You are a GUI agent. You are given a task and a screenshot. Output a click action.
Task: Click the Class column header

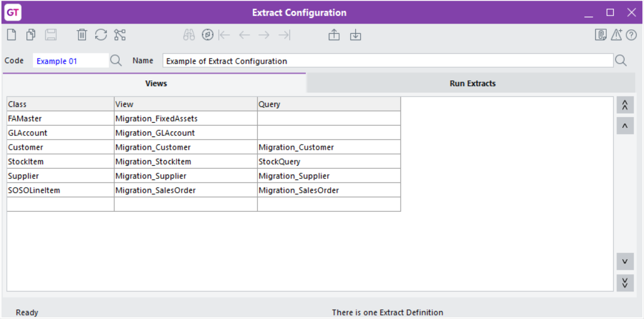click(60, 104)
